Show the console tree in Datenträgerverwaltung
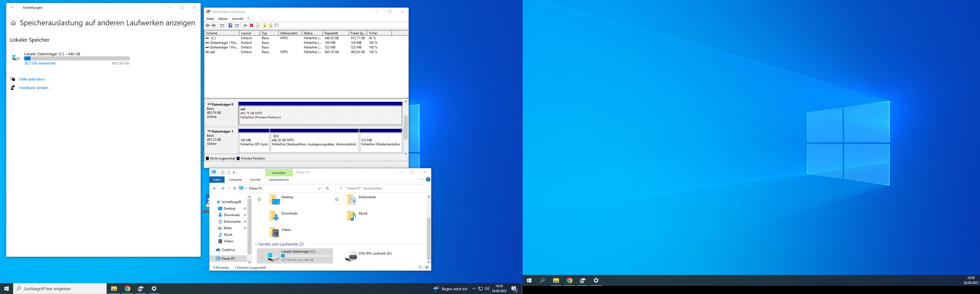The width and height of the screenshot is (980, 294). (222, 26)
